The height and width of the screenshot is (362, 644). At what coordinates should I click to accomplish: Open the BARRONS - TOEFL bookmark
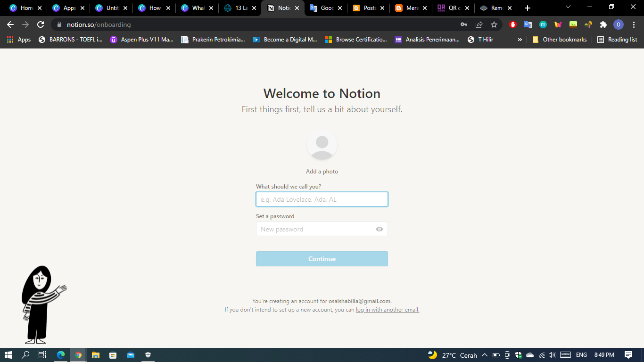71,40
